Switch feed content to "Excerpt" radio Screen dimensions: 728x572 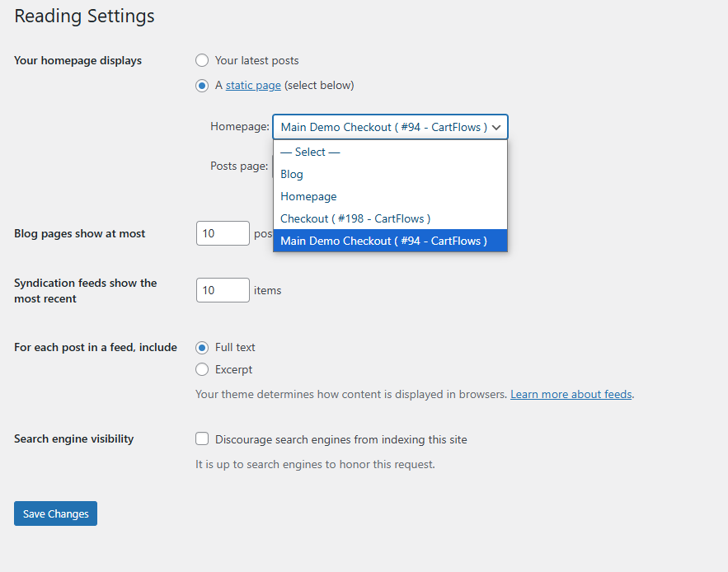[202, 369]
